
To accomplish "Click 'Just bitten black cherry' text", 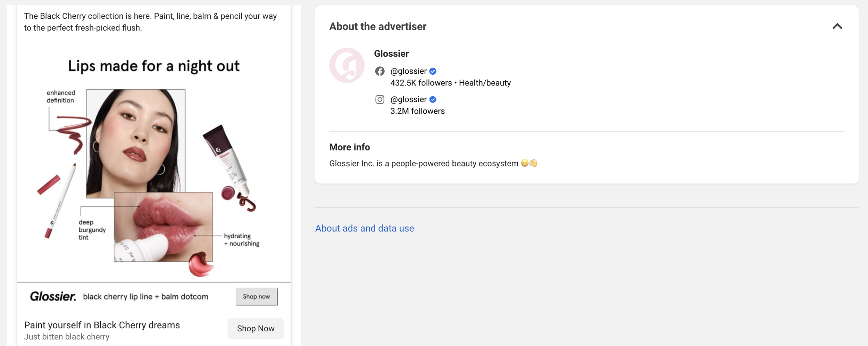I will pos(67,337).
